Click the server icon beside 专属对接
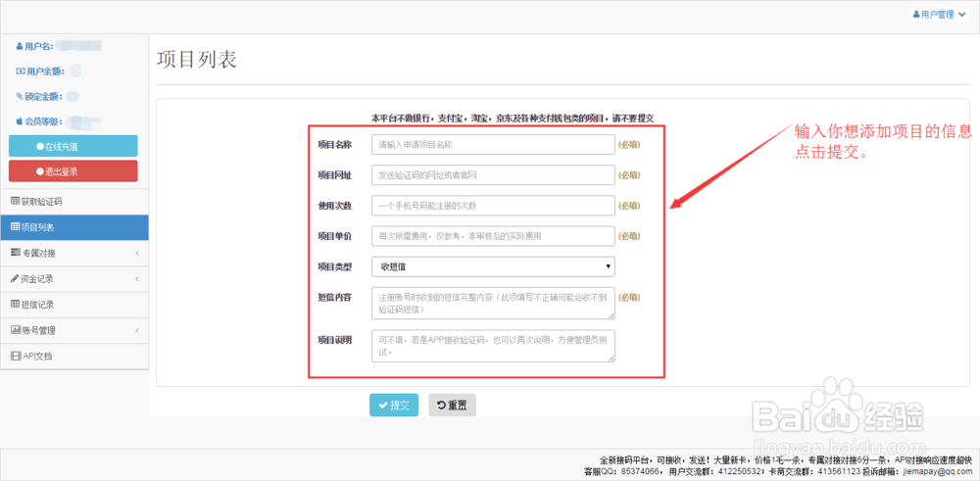 tap(15, 253)
